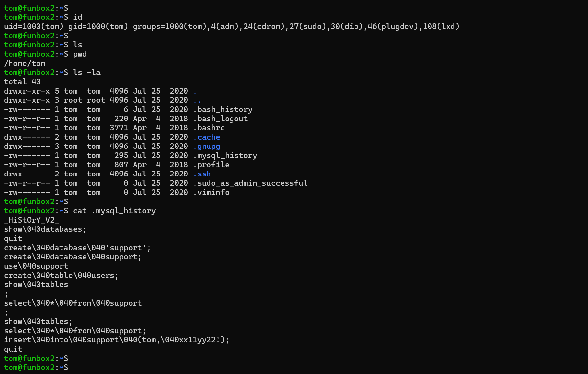The width and height of the screenshot is (588, 374).
Task: Click the .viminfo filename in listing
Action: [x=211, y=192]
